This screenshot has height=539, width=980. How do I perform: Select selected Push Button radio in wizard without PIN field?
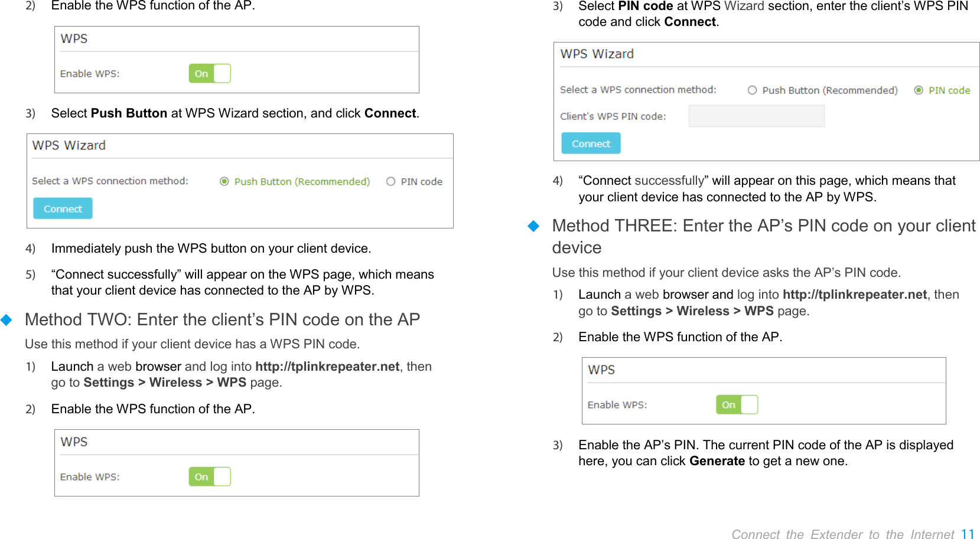[x=224, y=181]
